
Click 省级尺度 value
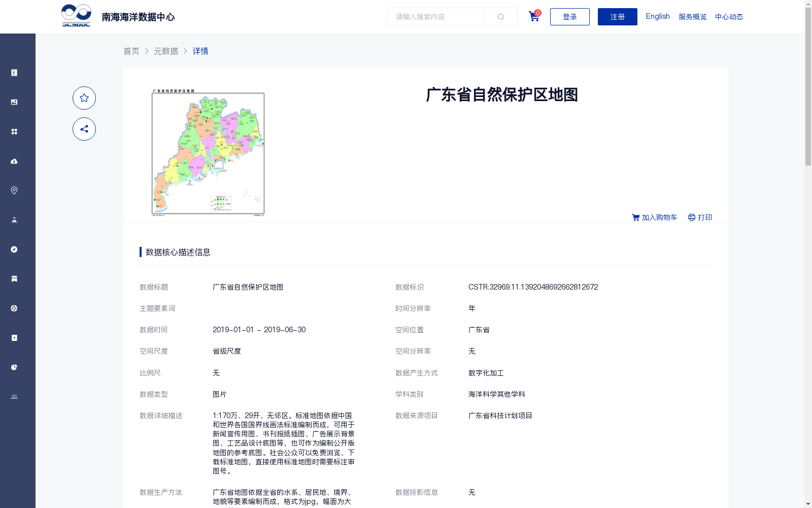[227, 351]
